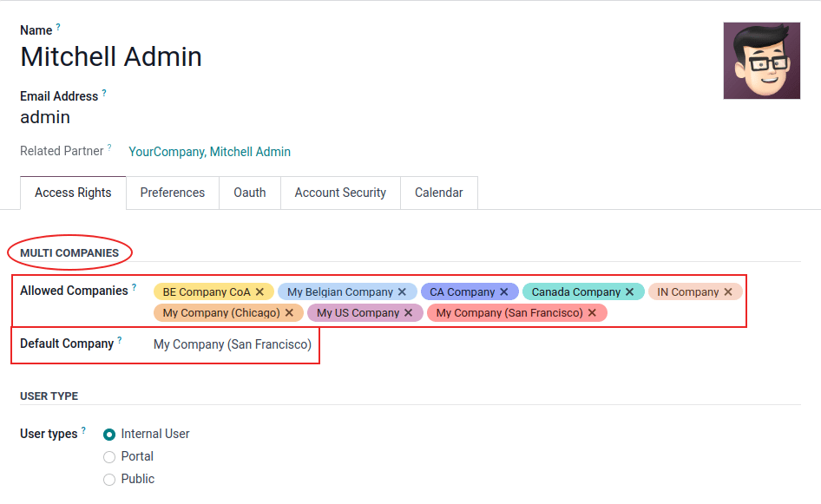The image size is (821, 504).
Task: Click the Mitchell Admin avatar image
Action: pyautogui.click(x=761, y=61)
